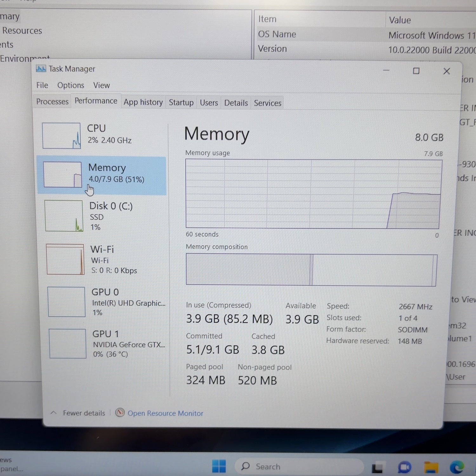Screen dimensions: 476x476
Task: Click the Memory usage graph
Action: 313,194
